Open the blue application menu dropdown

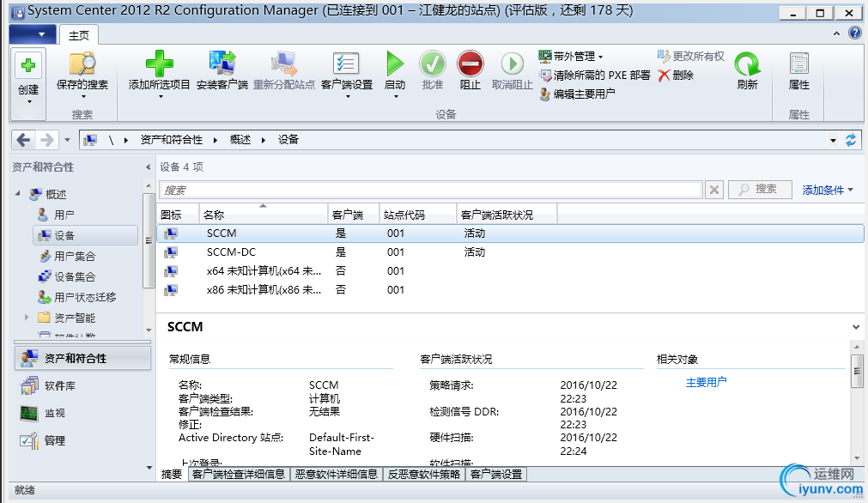(33, 34)
